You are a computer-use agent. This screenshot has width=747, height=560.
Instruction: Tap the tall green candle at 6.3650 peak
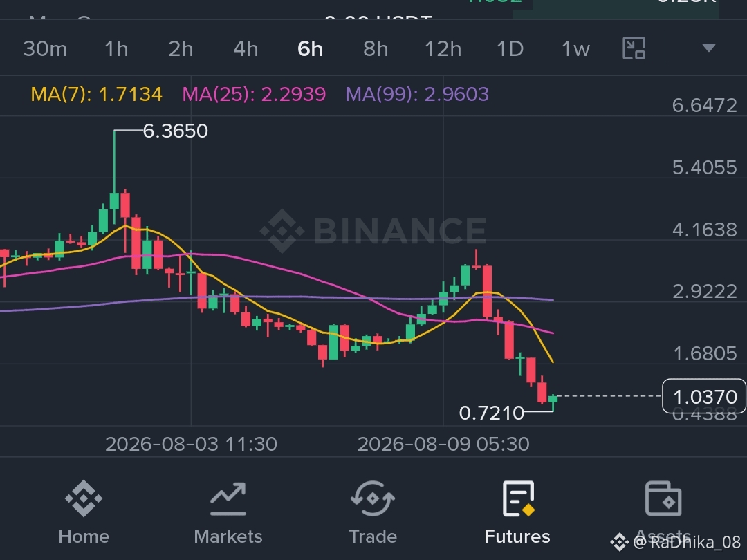click(x=114, y=201)
